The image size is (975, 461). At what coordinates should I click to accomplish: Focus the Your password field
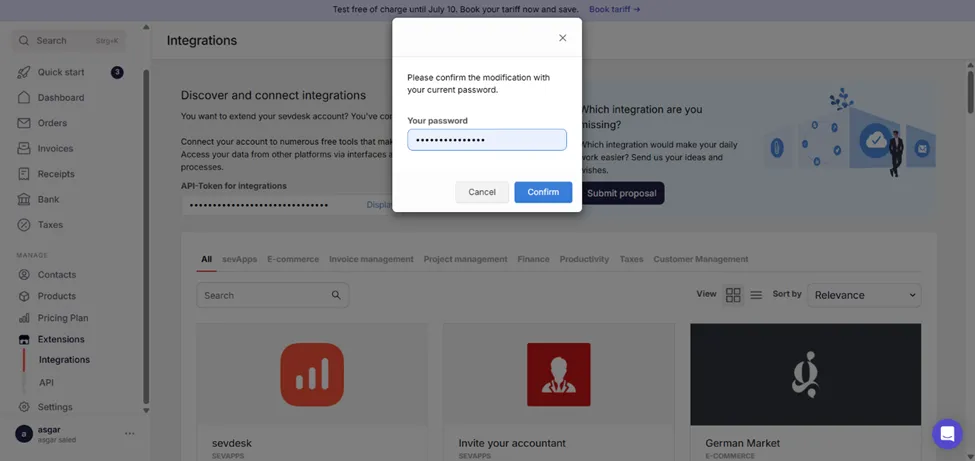tap(487, 140)
